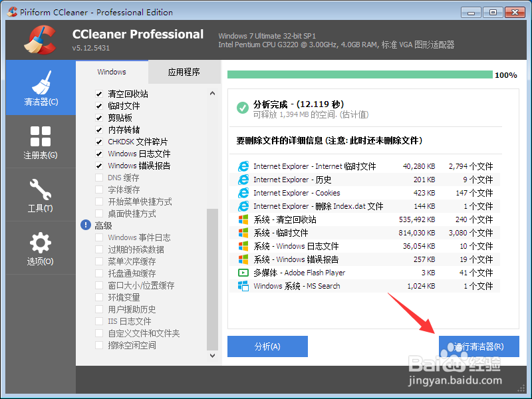The height and width of the screenshot is (399, 532).
Task: Uncheck the 临时文件 checkbox
Action: (x=99, y=106)
